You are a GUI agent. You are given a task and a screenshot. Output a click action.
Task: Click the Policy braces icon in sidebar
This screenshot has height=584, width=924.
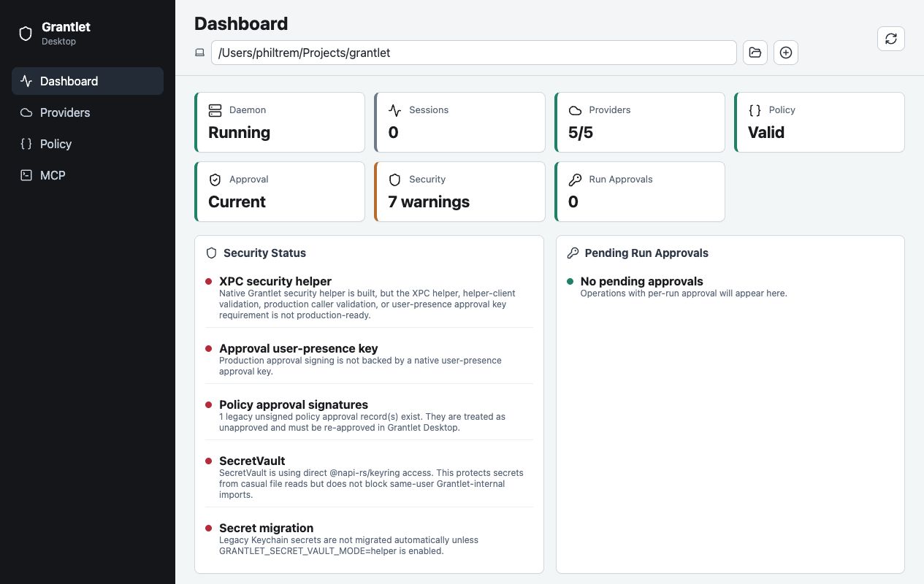point(26,144)
